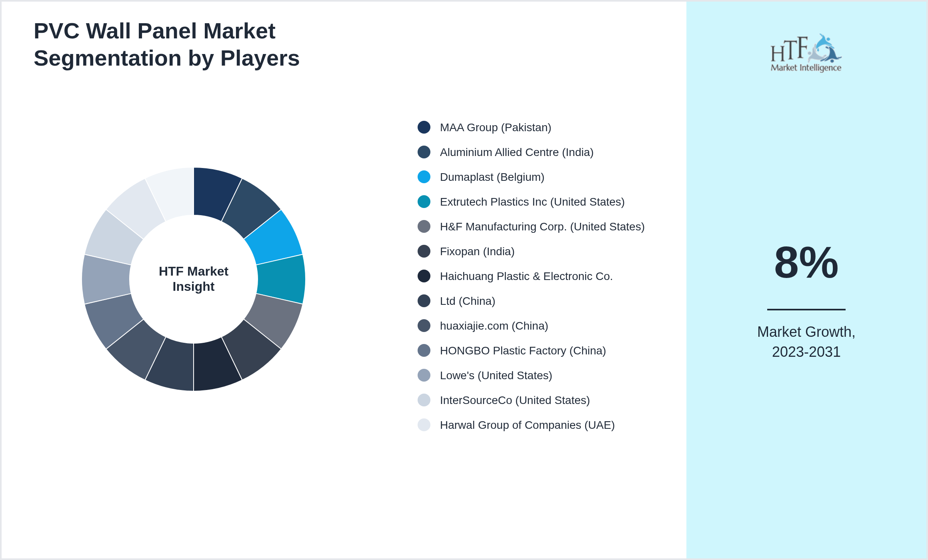This screenshot has height=560, width=928.
Task: Click the MAA Group (Pakistan) legend color dot
Action: (x=424, y=127)
